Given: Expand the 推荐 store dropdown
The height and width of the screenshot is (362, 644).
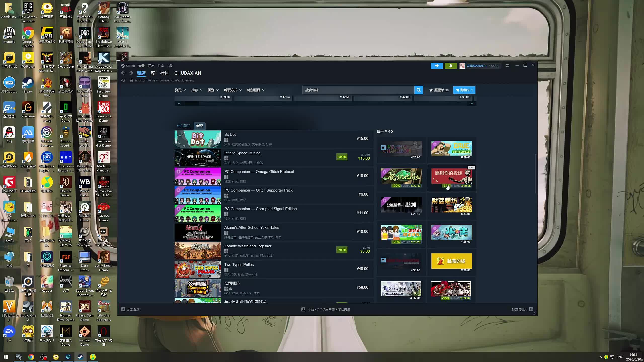Looking at the screenshot, I should click(x=197, y=90).
